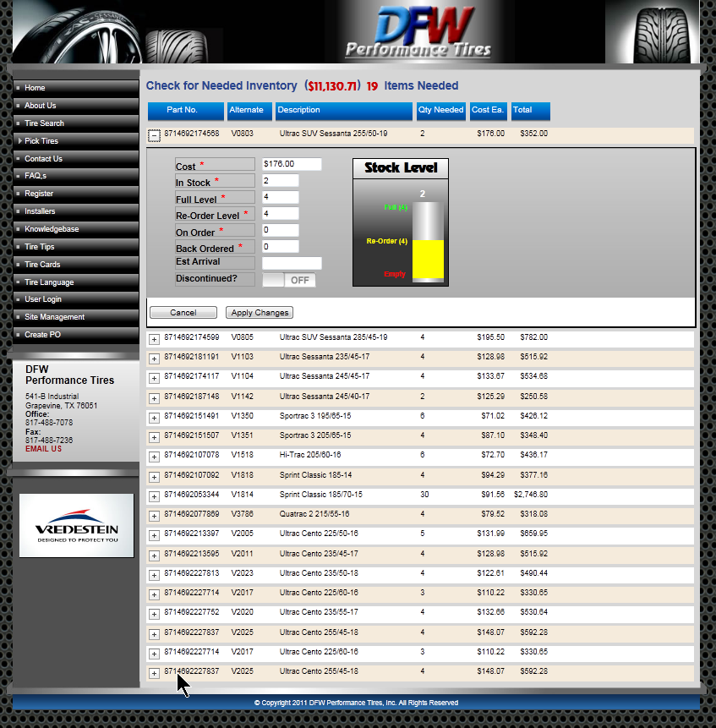Image resolution: width=716 pixels, height=728 pixels.
Task: Expand row for Ultrac Sessanta 245/45-17
Action: pyautogui.click(x=154, y=379)
